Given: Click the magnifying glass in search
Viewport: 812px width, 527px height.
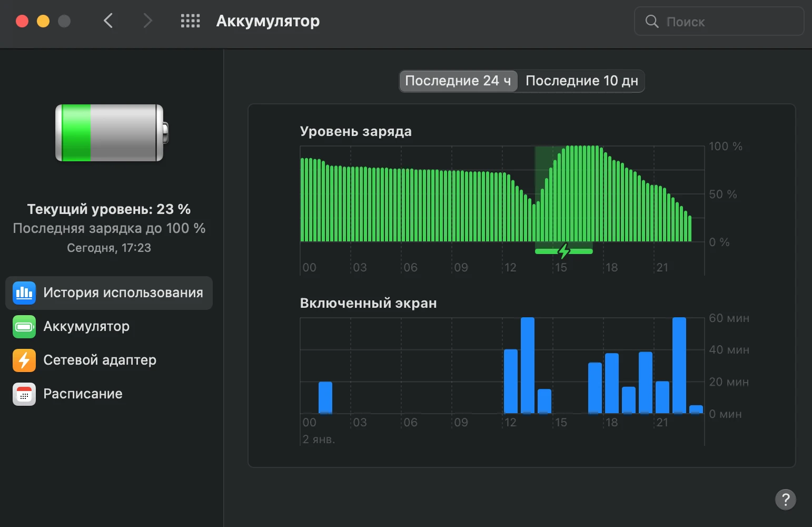Looking at the screenshot, I should pos(652,22).
